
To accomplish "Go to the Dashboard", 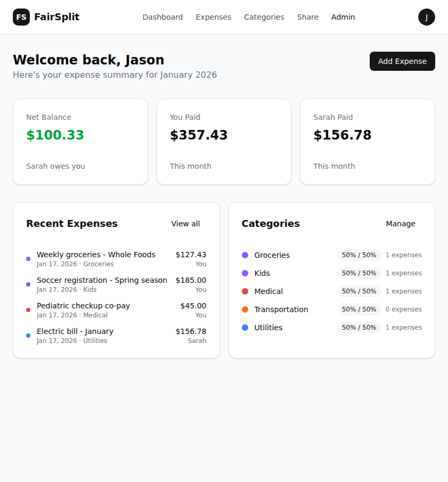I will point(162,17).
